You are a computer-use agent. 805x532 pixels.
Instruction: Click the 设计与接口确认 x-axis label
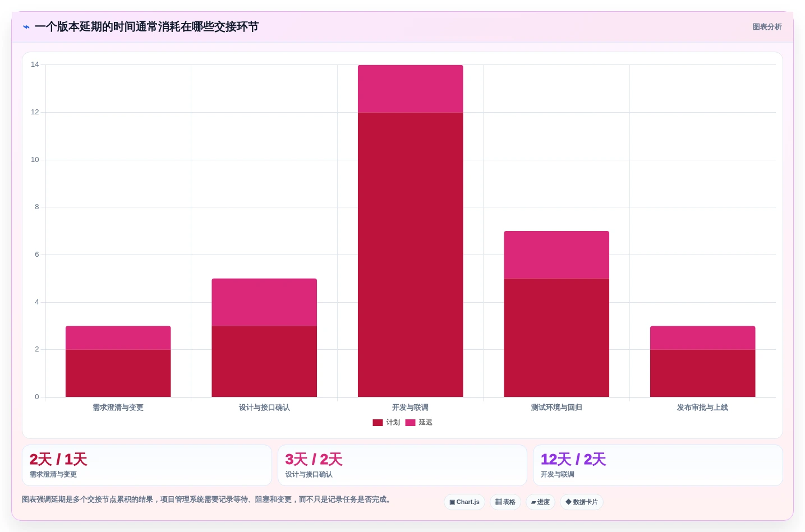click(x=264, y=408)
